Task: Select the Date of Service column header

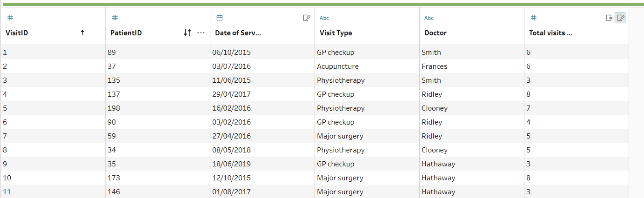Action: pyautogui.click(x=238, y=33)
